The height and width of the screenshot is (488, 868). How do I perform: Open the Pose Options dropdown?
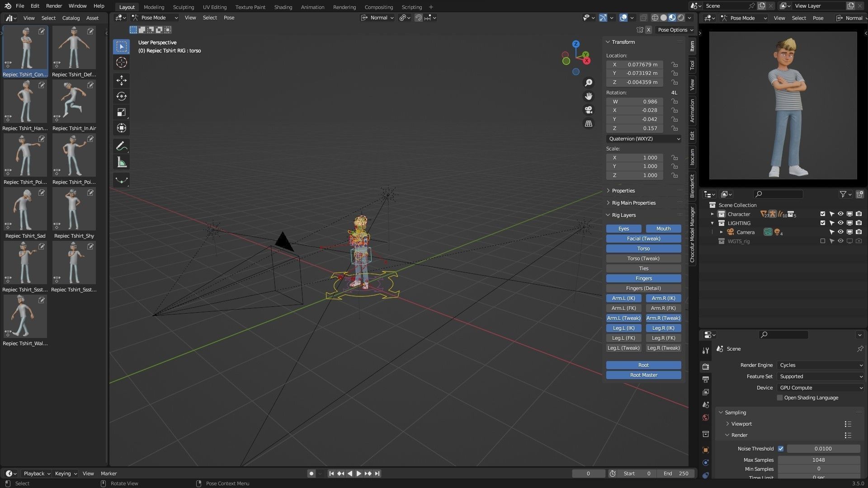675,30
